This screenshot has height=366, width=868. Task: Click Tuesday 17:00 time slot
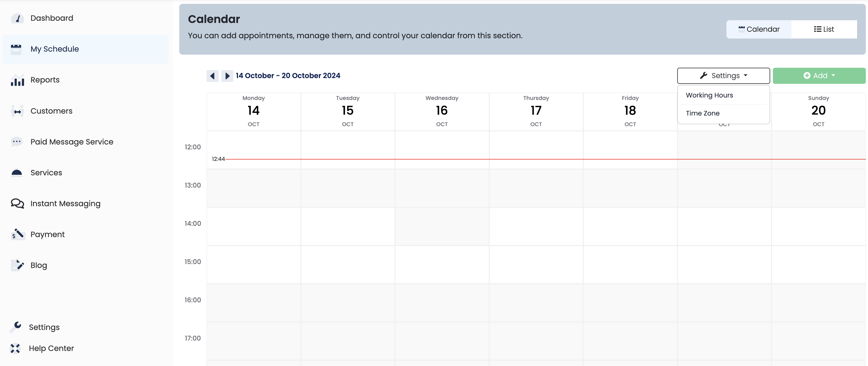pos(347,341)
